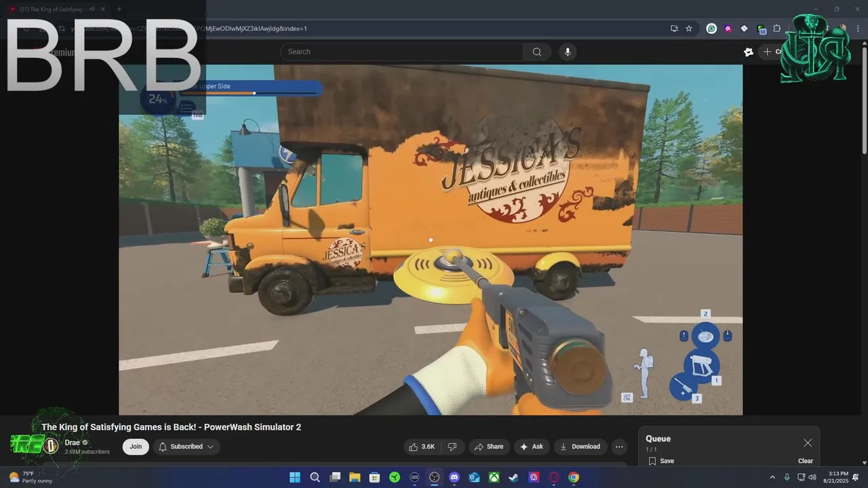Click into the YouTube search field
Screen dimensions: 868x488
pos(403,52)
